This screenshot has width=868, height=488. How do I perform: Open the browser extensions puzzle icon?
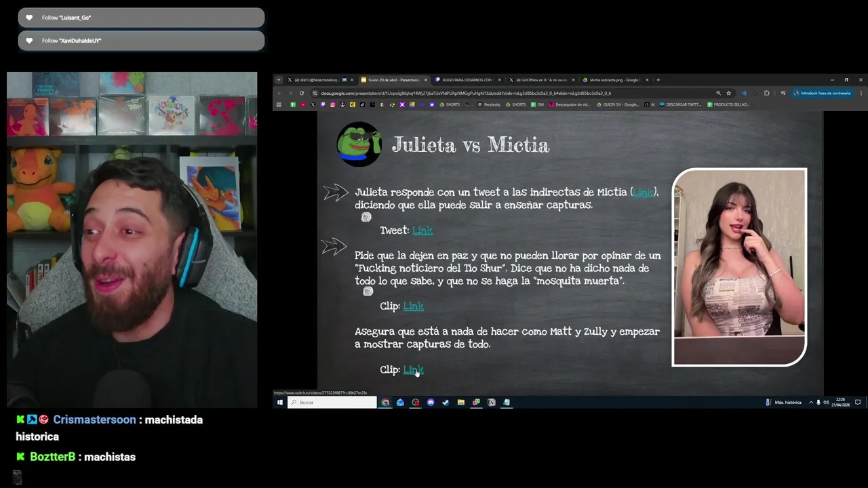[x=766, y=93]
